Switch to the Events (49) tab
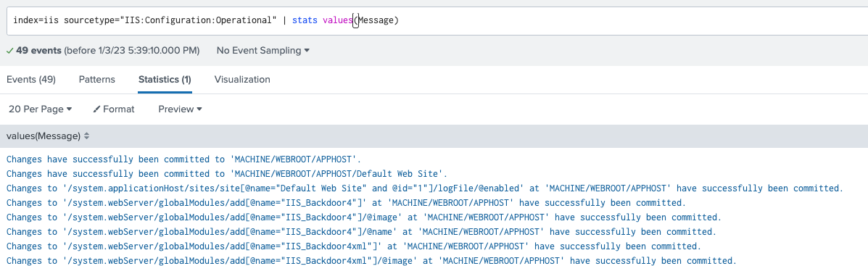This screenshot has width=868, height=266. click(31, 80)
